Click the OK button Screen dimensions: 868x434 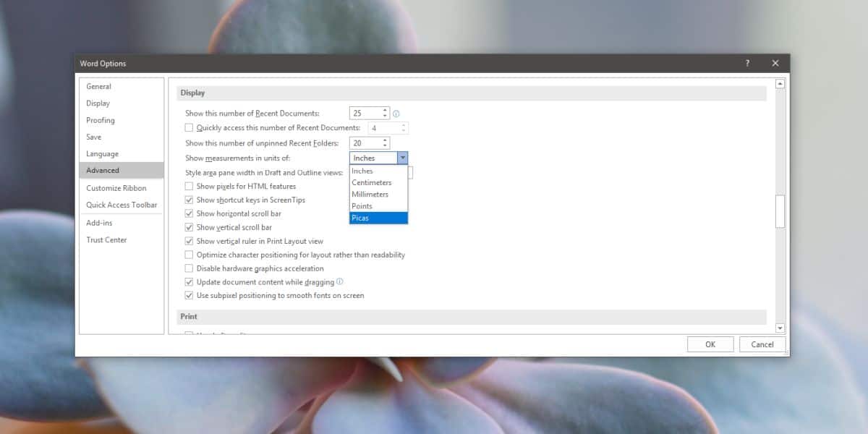(710, 344)
